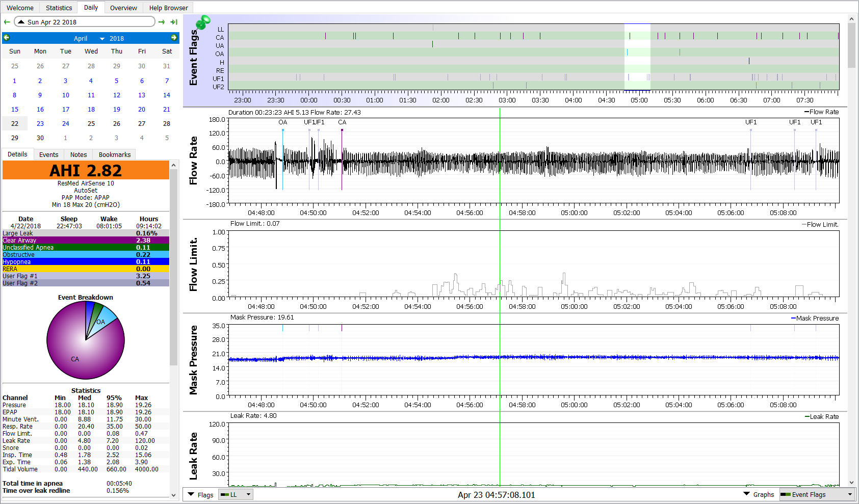Select April 15 in the calendar

(x=15, y=109)
